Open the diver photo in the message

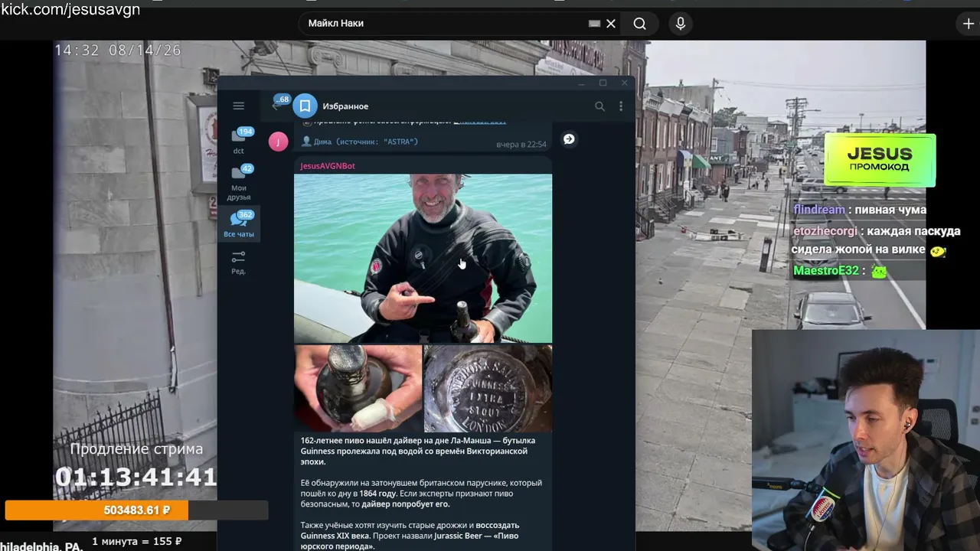click(423, 258)
